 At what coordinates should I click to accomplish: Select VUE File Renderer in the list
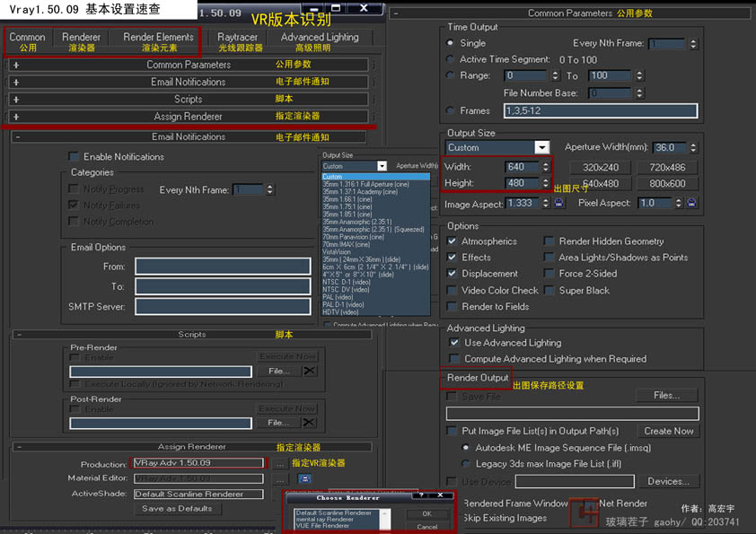click(x=322, y=526)
